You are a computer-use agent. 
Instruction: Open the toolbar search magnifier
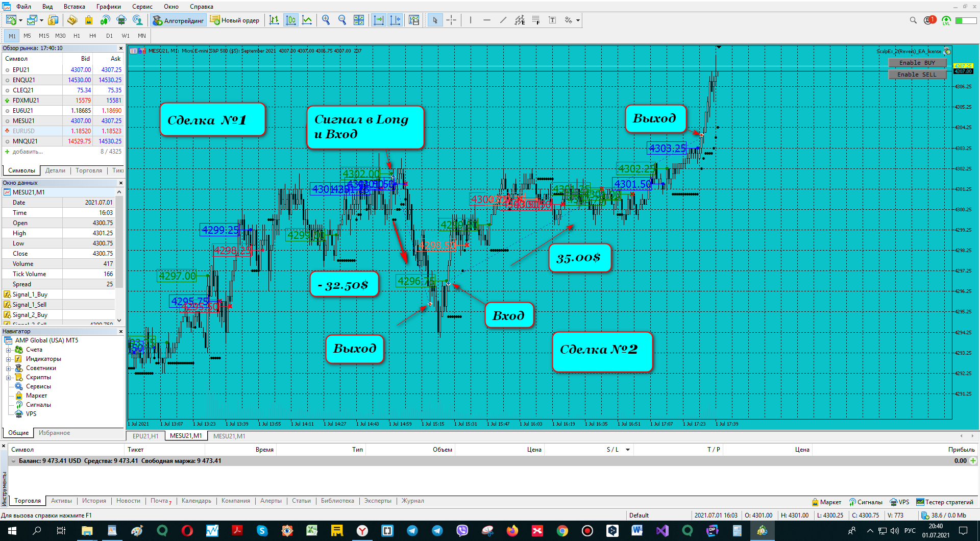point(913,20)
